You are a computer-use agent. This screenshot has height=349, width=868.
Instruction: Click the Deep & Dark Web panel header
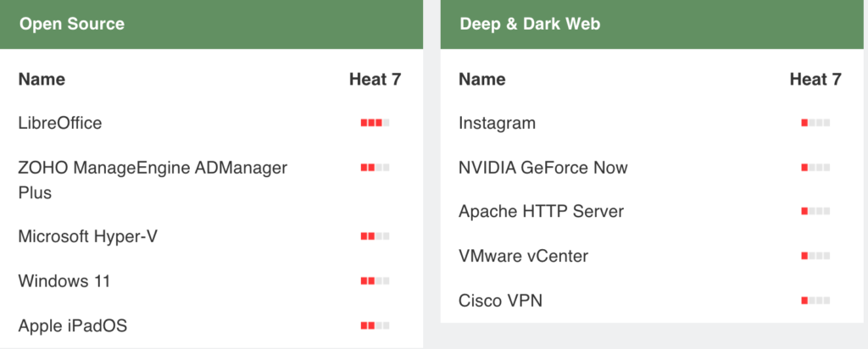pyautogui.click(x=652, y=25)
